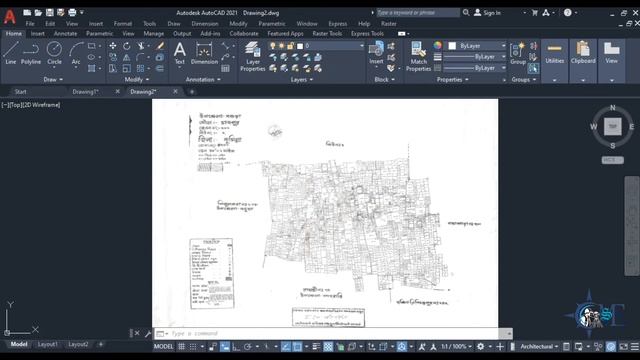Add a new layout with plus button
Screen dimensions: 640x360
pos(101,344)
